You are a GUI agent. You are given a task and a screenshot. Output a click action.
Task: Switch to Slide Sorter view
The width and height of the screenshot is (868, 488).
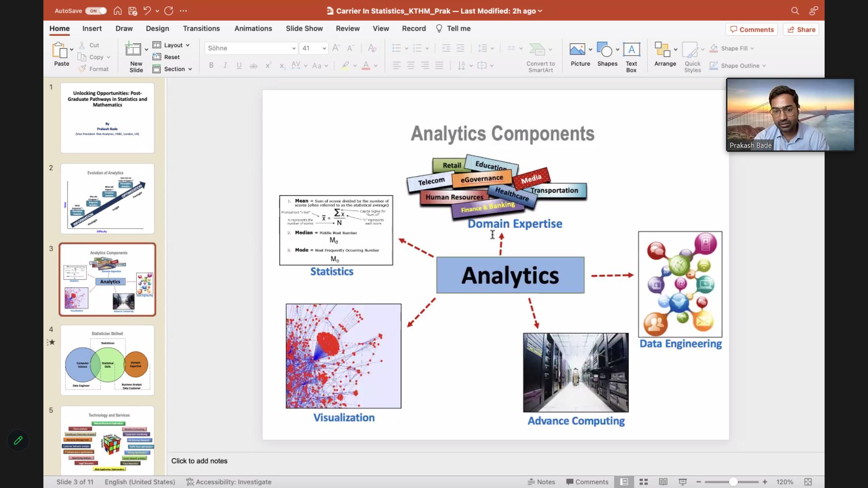point(644,482)
